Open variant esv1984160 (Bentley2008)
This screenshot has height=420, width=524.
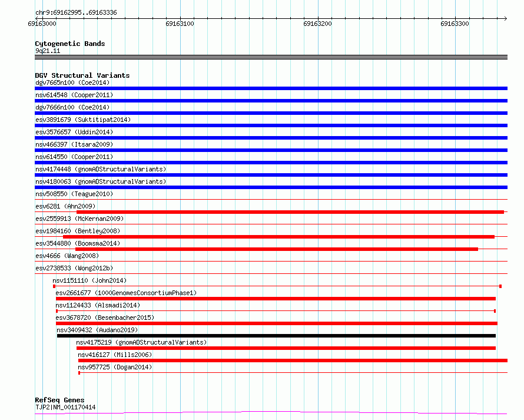(x=78, y=231)
